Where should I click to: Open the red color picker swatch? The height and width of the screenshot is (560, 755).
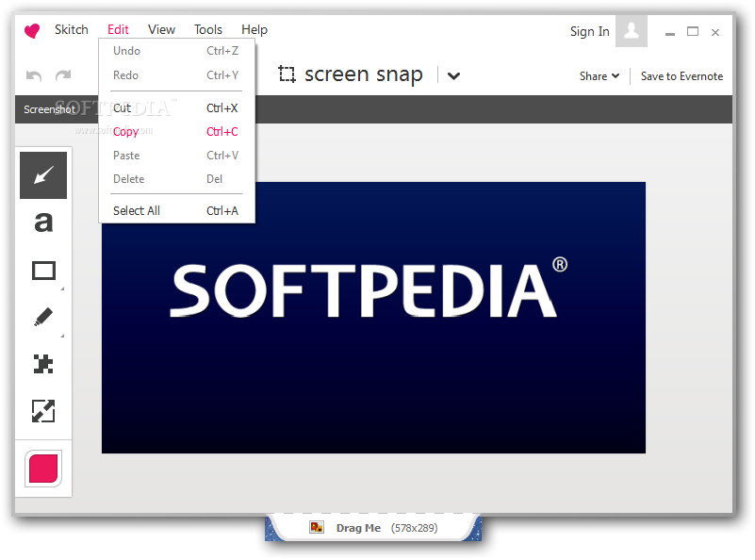[43, 468]
